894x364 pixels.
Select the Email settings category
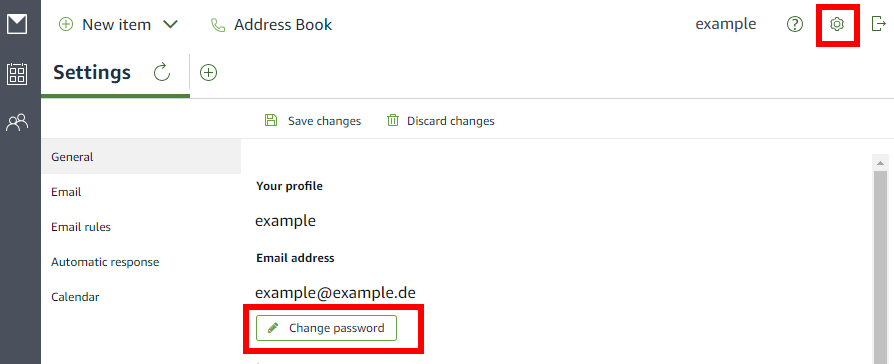[x=141, y=192]
